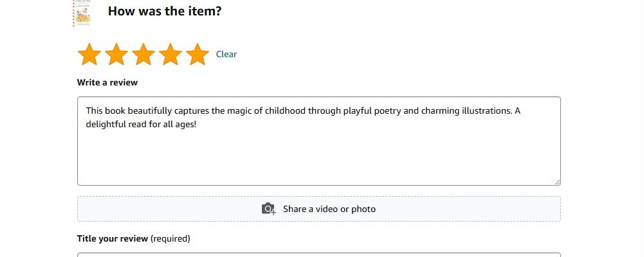Grab the text area resize handle

[557, 182]
